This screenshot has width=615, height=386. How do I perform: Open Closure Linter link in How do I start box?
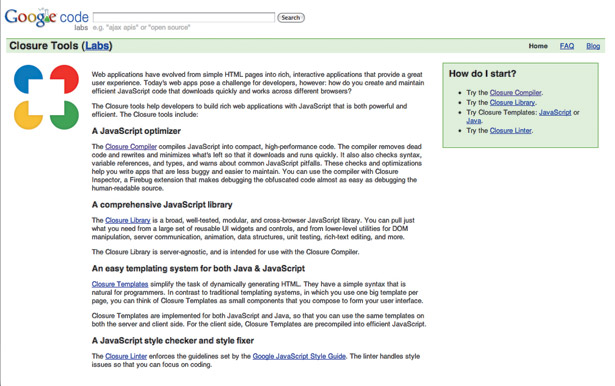point(511,130)
